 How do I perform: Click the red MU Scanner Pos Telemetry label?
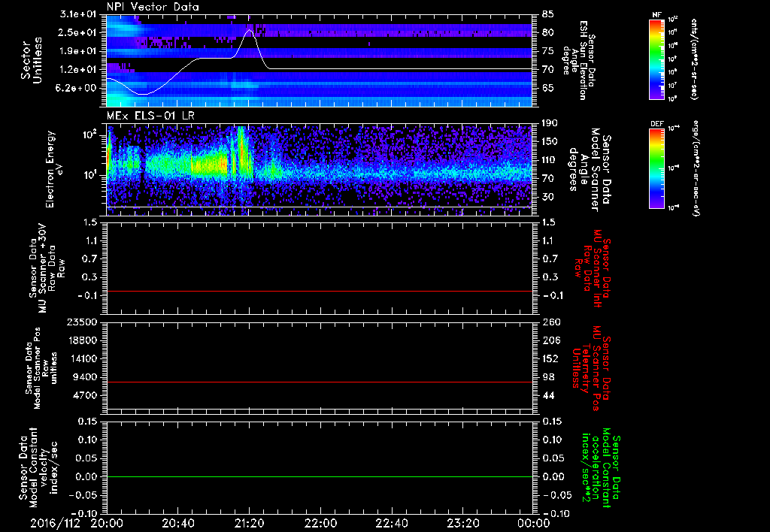point(591,368)
